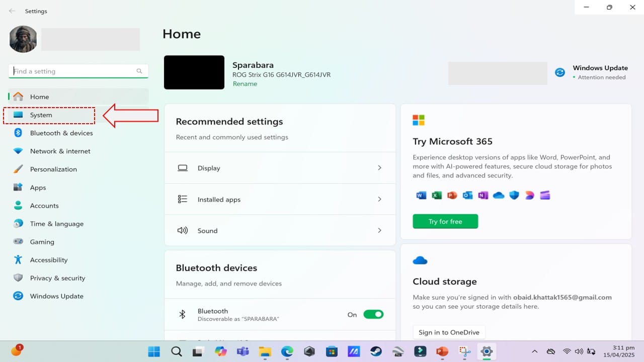Click the back arrow in Settings title bar

click(12, 11)
